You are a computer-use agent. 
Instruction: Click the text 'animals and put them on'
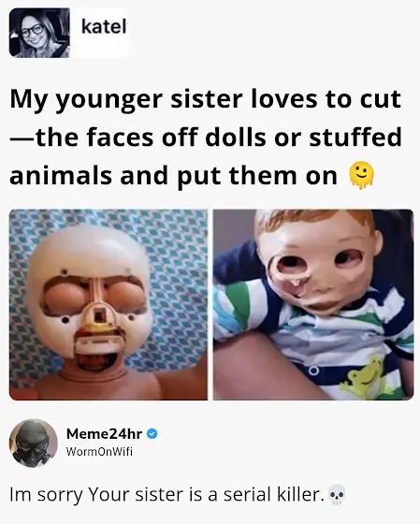tap(173, 176)
